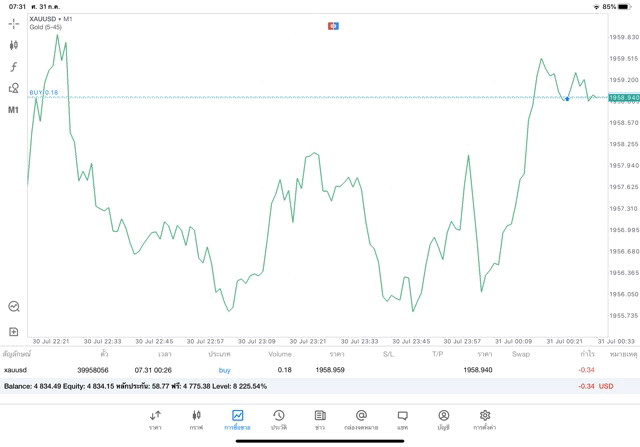Tap the new order icon in sidebar
The height and width of the screenshot is (447, 640).
click(14, 330)
